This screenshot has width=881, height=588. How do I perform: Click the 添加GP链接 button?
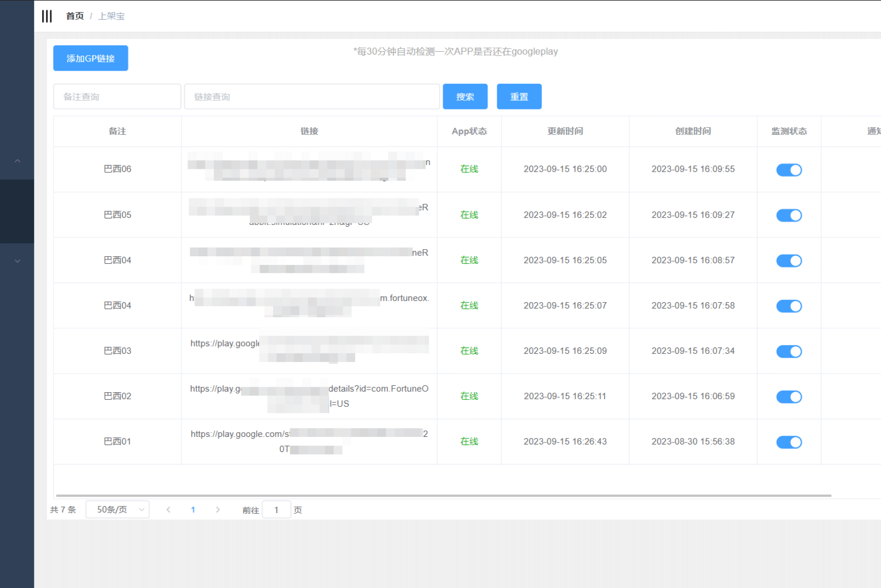tap(91, 58)
